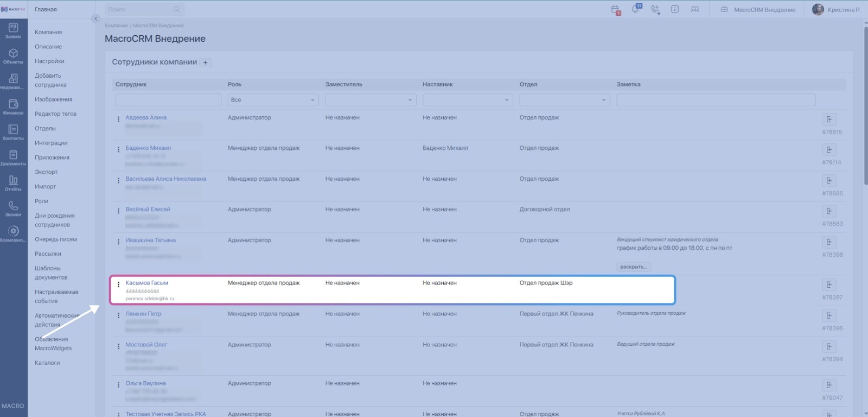Click the Сотрудник name filter field

tap(168, 100)
